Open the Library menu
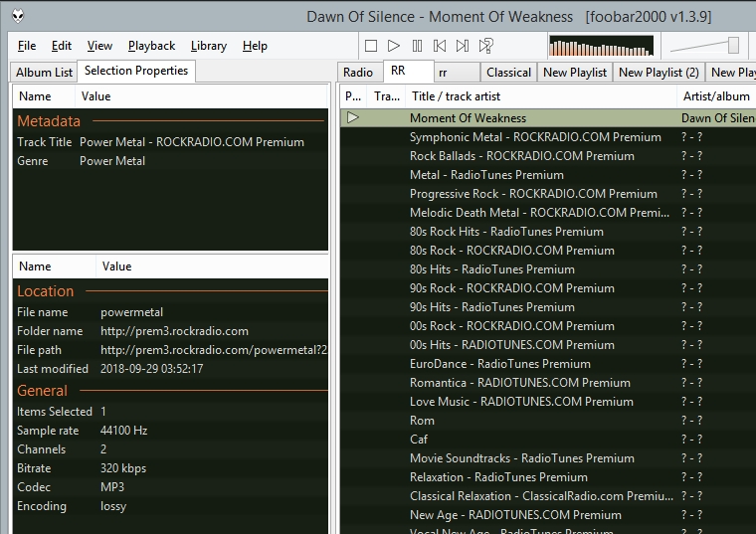 point(208,46)
